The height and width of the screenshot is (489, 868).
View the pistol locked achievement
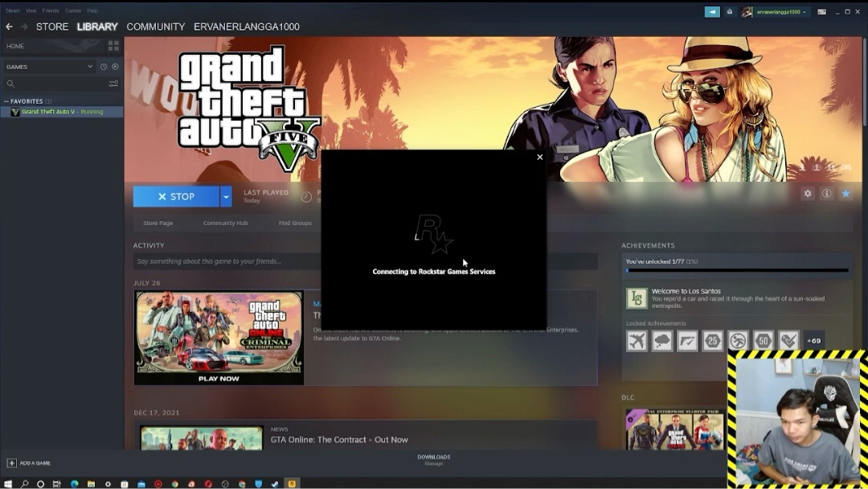coord(687,340)
